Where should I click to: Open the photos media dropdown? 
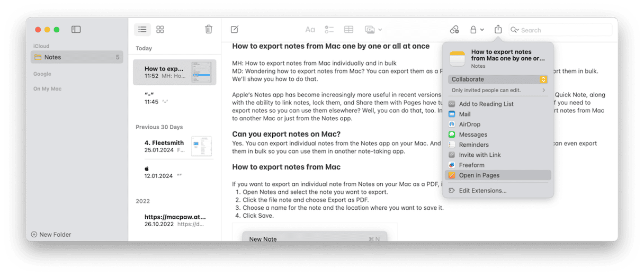click(x=373, y=30)
